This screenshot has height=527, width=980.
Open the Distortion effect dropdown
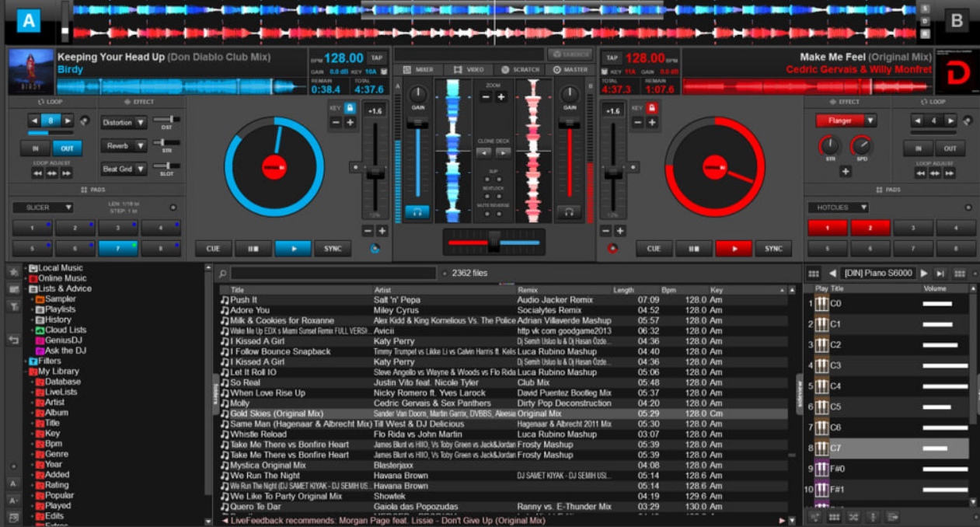click(x=123, y=123)
